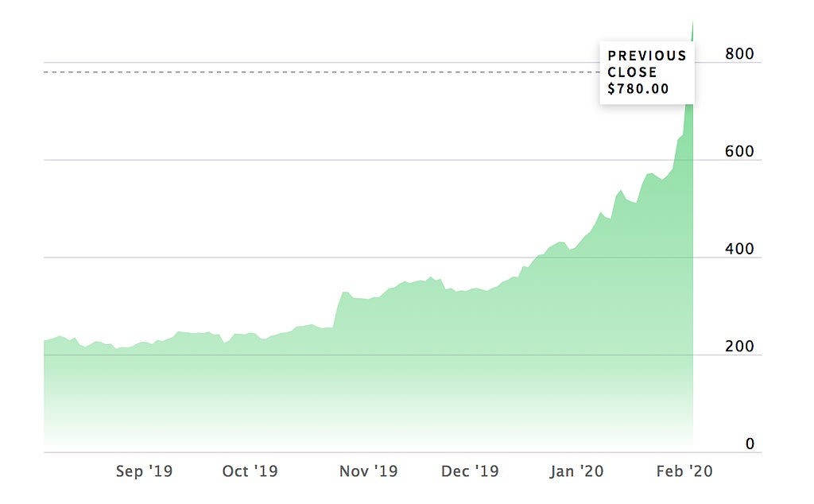The height and width of the screenshot is (504, 814).
Task: Click the 200 price axis label
Action: 738,347
